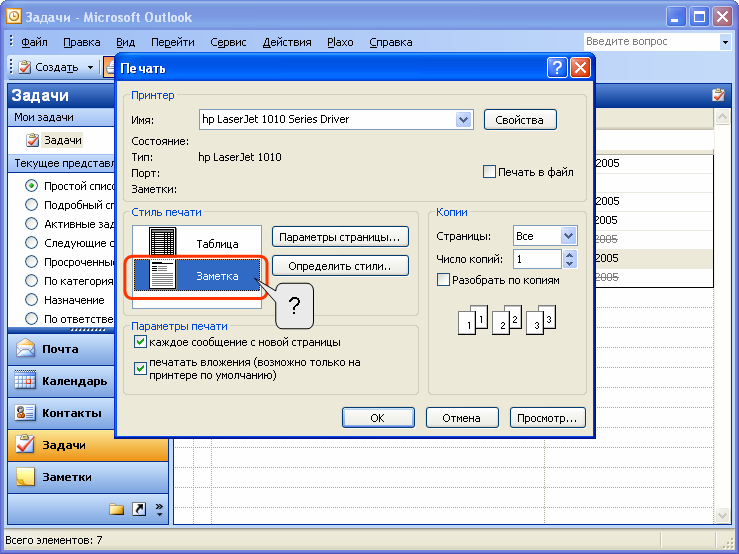This screenshot has height=554, width=739.
Task: Select the Memo (Заметка) print style
Action: (x=197, y=275)
